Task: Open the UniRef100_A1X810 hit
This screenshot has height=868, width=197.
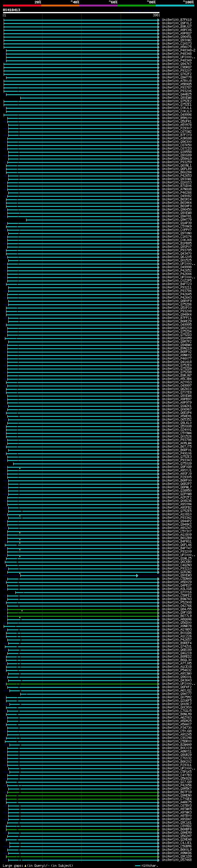Action: click(x=177, y=515)
